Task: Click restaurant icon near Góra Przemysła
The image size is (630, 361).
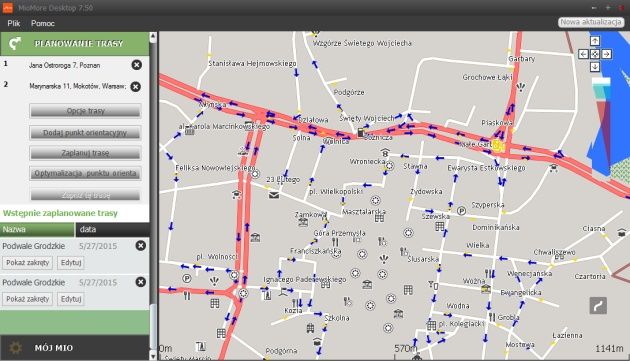Action: (335, 242)
